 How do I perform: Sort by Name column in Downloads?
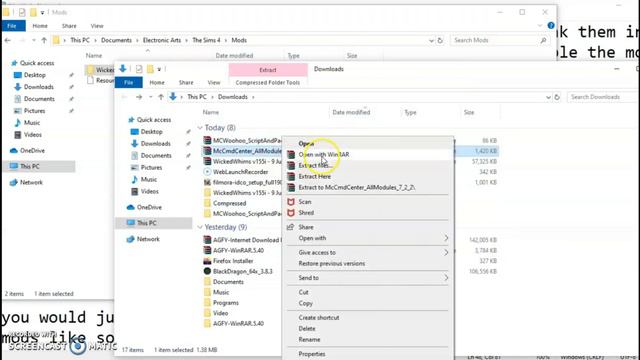tap(211, 112)
